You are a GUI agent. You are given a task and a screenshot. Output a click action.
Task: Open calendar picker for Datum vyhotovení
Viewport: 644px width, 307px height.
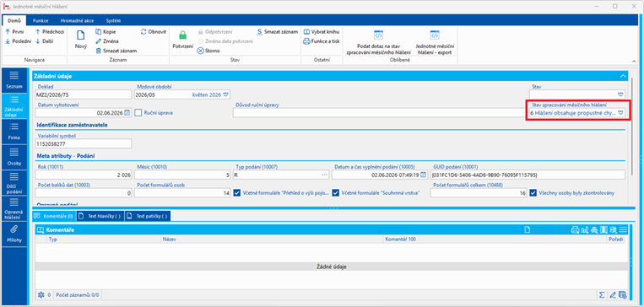(x=127, y=112)
